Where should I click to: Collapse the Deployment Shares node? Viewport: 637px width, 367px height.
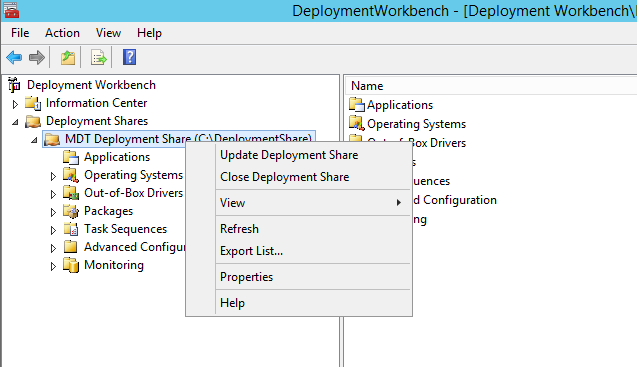(x=15, y=122)
